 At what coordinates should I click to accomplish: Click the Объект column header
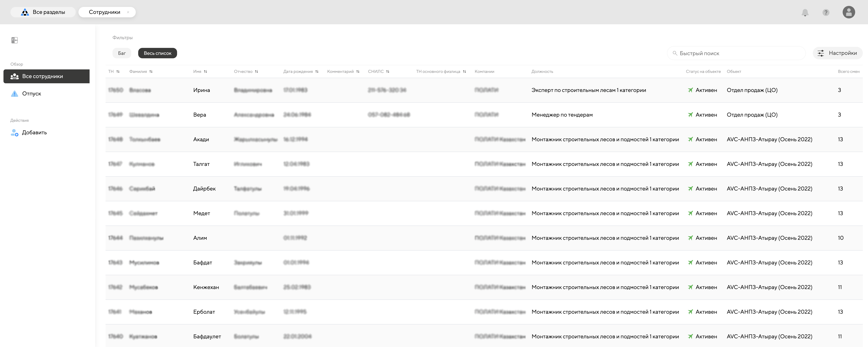click(734, 71)
